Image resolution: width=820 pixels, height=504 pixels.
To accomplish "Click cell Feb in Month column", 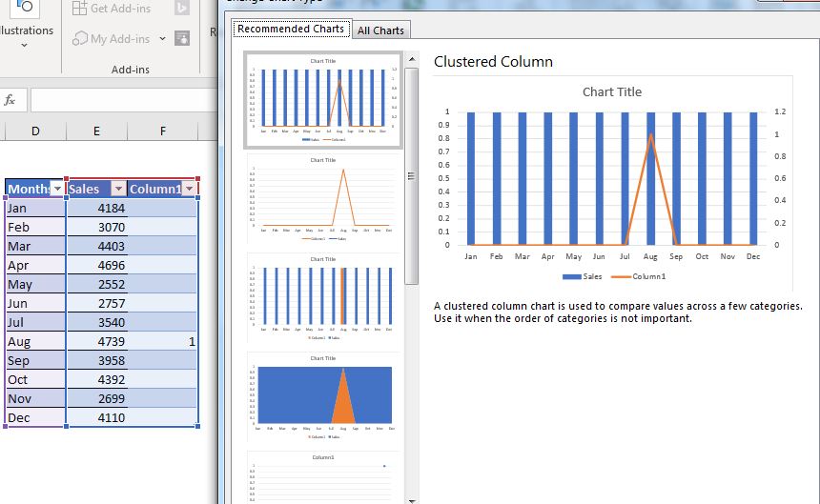I will coord(35,227).
